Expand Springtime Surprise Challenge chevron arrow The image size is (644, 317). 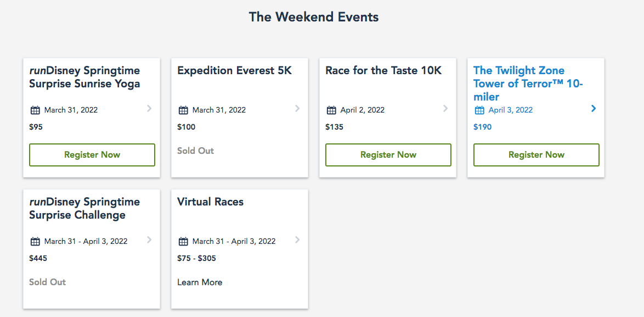(x=149, y=240)
